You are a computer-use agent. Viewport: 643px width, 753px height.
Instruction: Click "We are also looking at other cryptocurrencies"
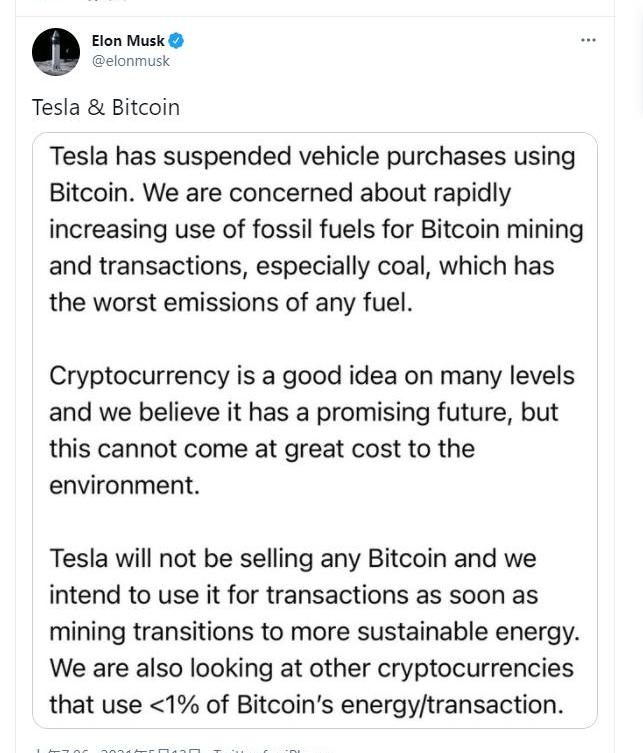pos(312,668)
